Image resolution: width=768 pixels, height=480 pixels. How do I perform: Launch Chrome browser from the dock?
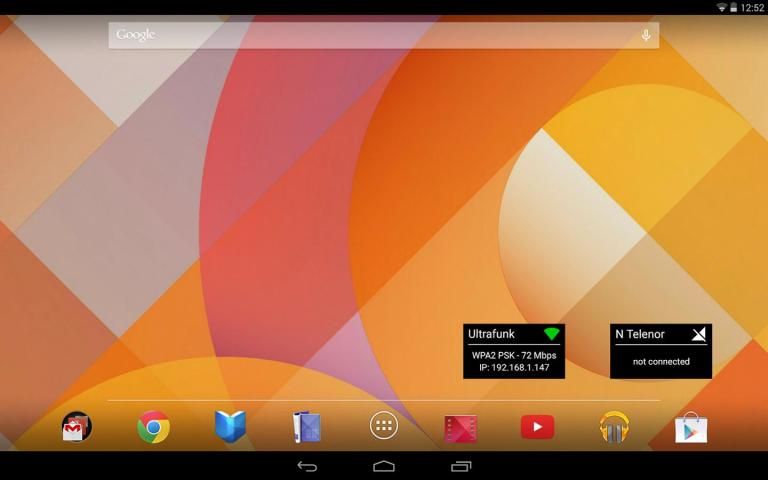153,427
